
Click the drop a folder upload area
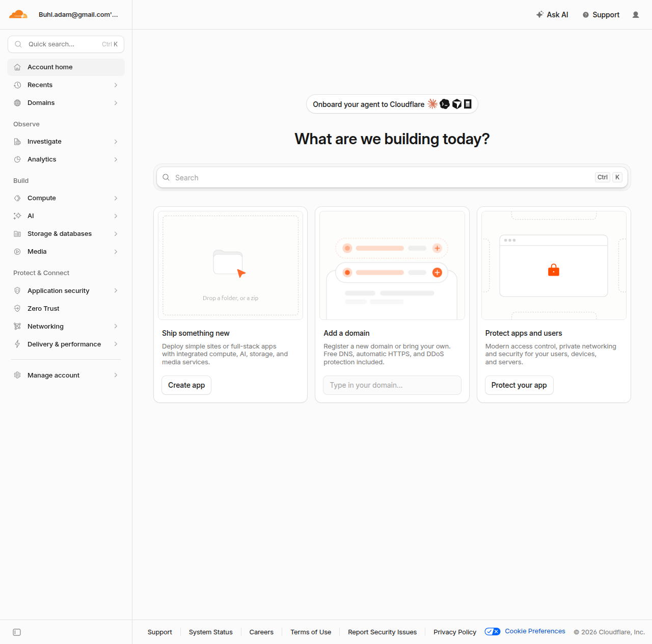(230, 265)
